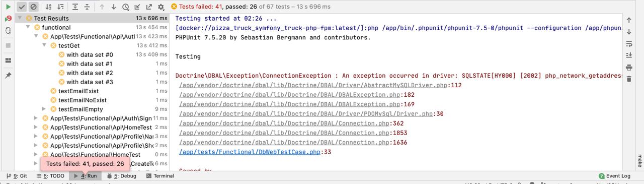Collapse the testGet node
644x184 pixels.
click(x=44, y=45)
